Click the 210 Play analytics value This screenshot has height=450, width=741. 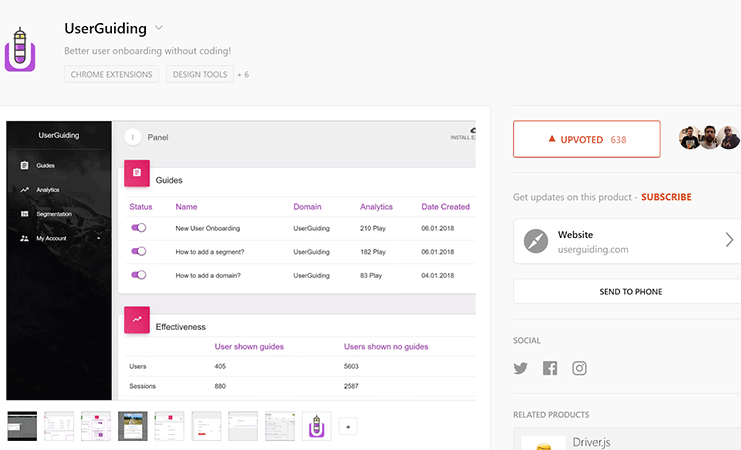pos(373,228)
